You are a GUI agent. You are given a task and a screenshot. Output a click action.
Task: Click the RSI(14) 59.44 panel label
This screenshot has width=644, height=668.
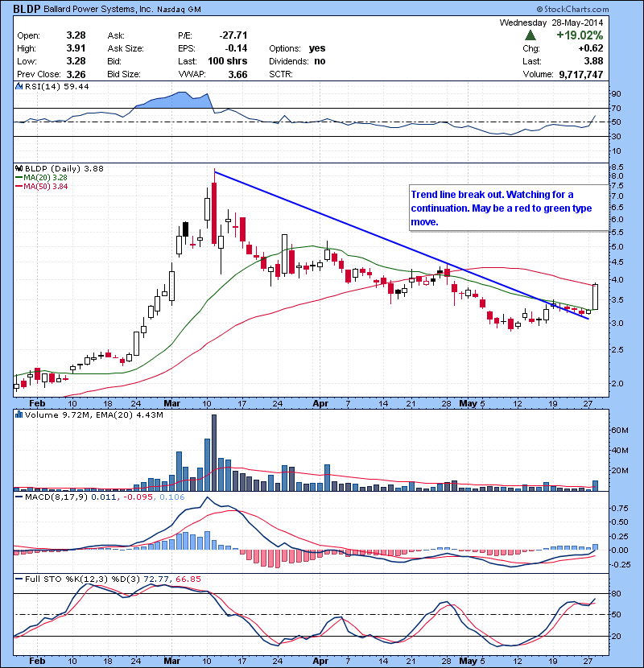point(56,86)
